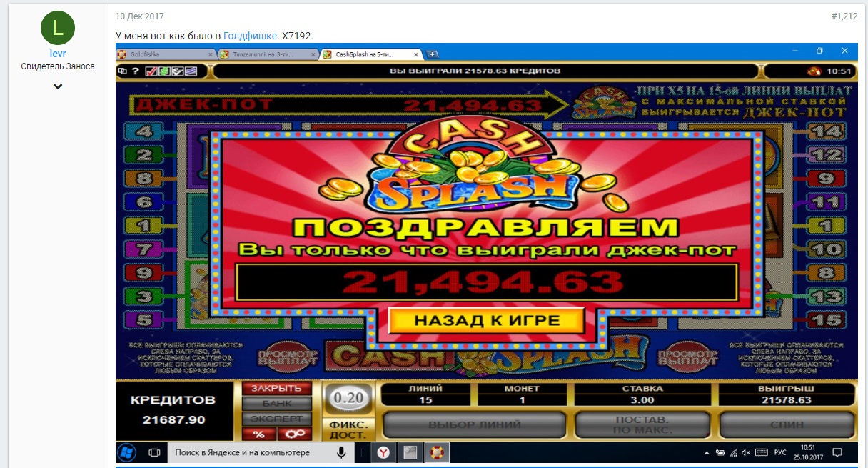Open the touch keyboard tray icon
This screenshot has width=868, height=468.
pos(762,452)
